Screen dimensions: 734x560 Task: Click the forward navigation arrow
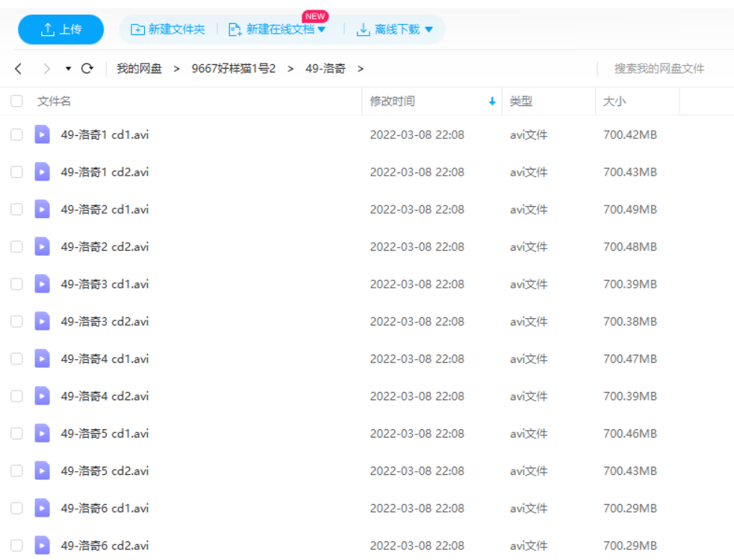pos(46,69)
